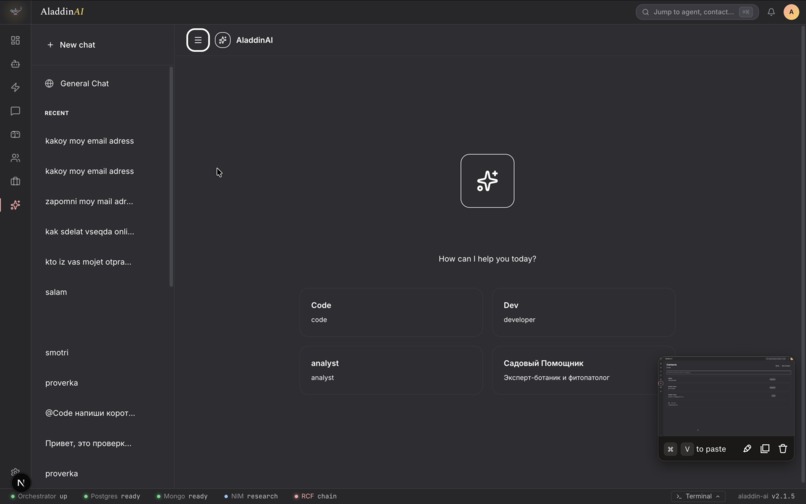Open the board panel icon in the sidebar
Screen dimensions: 806x504
coord(15,134)
